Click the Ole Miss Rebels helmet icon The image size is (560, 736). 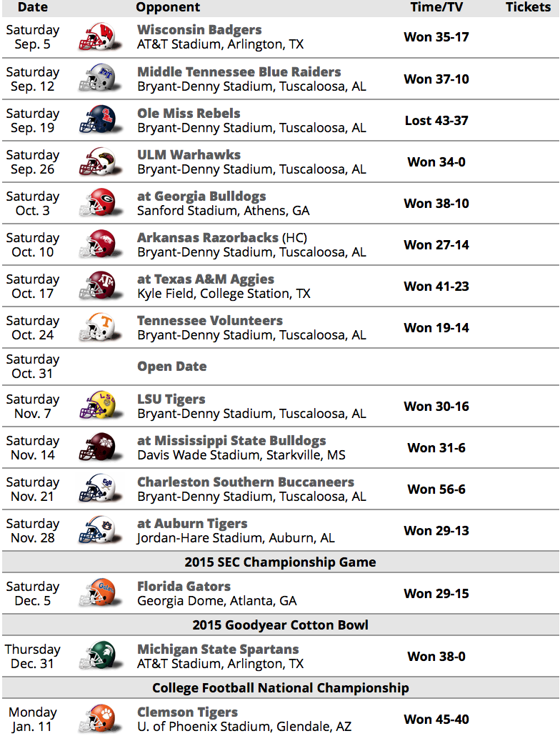[x=99, y=120]
